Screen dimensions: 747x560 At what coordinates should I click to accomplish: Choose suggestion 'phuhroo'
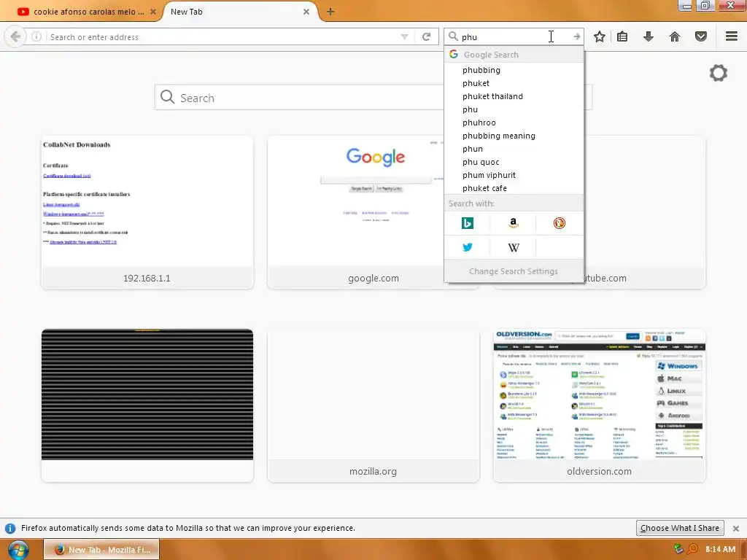[x=514, y=122]
